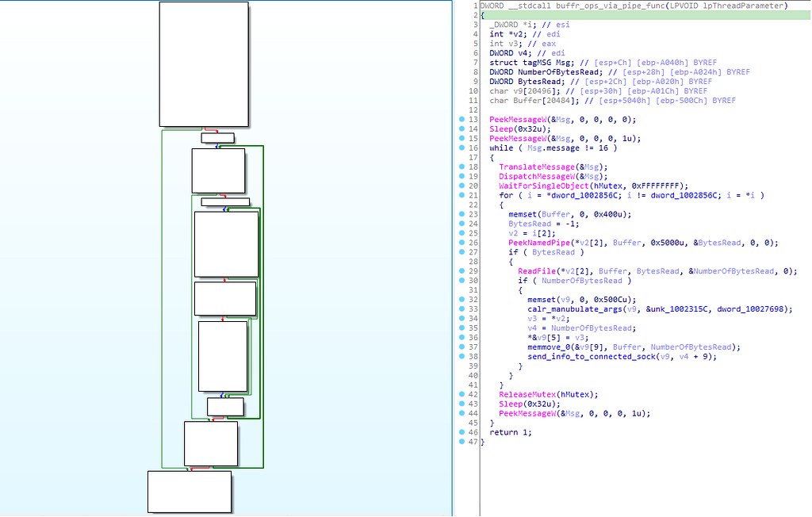Toggle breakpoint dot beside ReadFile line
Screen dimensions: 812x517
click(462, 270)
